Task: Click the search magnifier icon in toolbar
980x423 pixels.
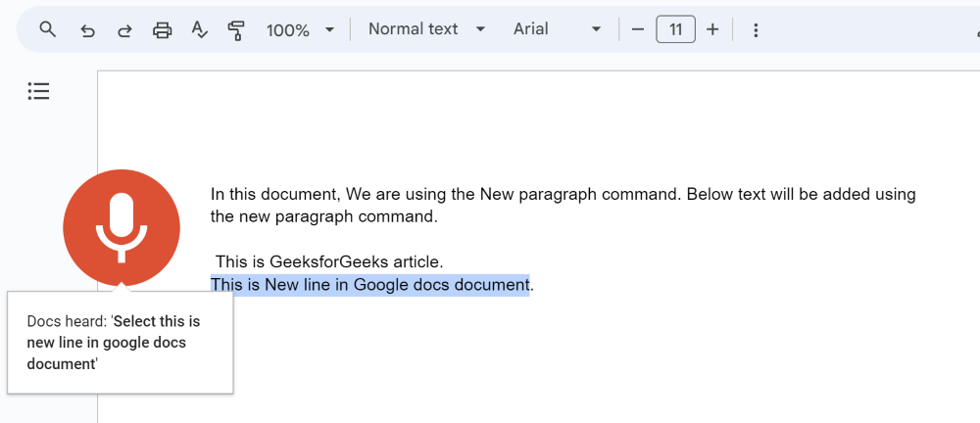Action: tap(47, 29)
